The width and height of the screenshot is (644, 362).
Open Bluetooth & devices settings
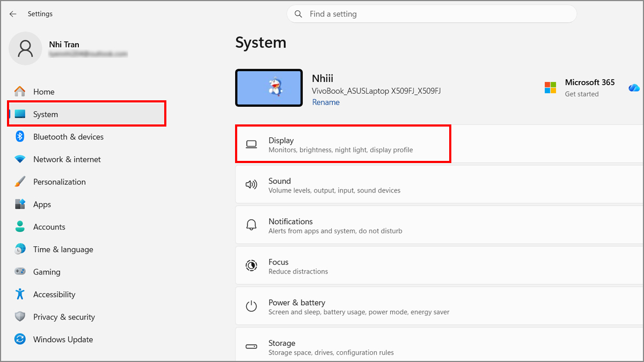tap(87, 137)
